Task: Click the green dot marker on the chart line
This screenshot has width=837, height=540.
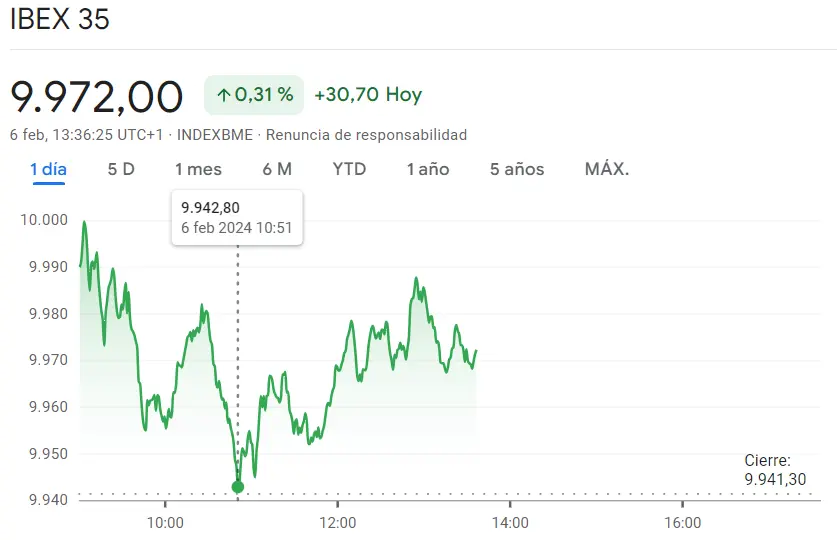Action: (237, 487)
